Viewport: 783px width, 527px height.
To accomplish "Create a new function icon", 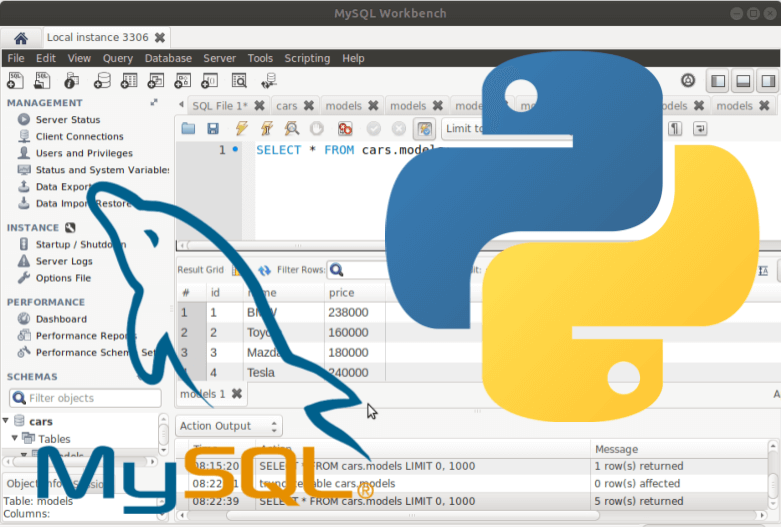I will [209, 80].
